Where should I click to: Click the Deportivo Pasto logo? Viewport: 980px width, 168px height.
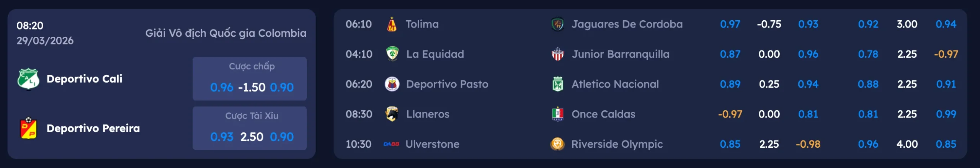[x=392, y=84]
